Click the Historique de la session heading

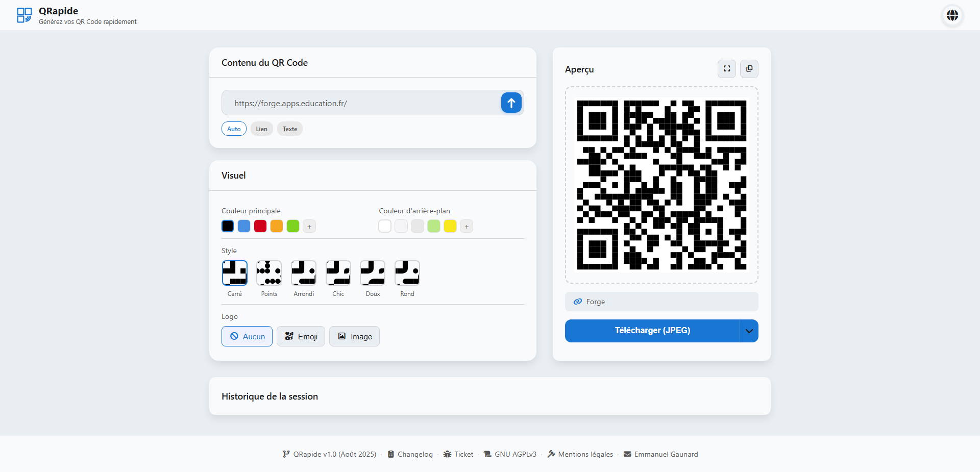pos(269,396)
